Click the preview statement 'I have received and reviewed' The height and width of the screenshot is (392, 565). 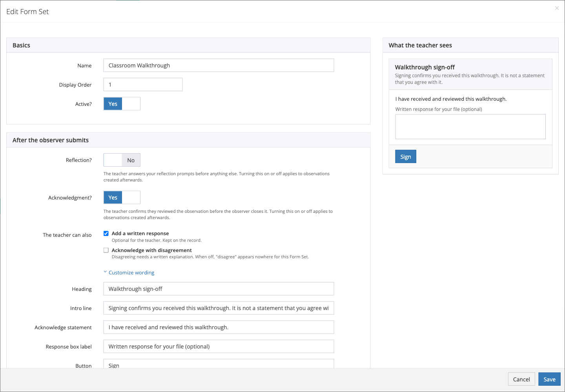point(451,99)
